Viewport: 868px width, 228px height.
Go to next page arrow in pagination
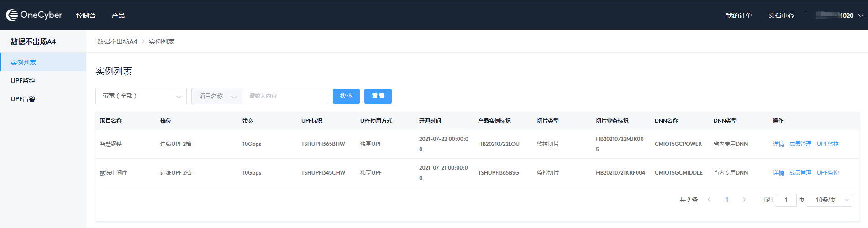[744, 200]
